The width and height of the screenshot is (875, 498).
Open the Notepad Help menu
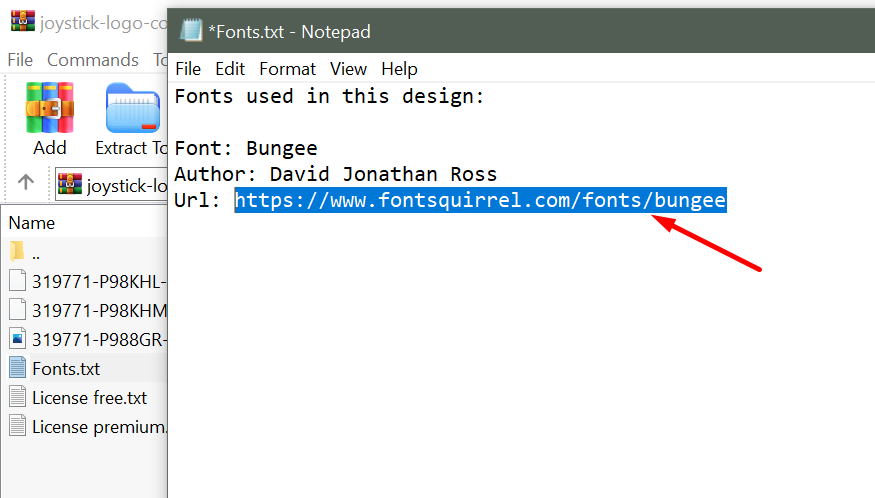click(400, 69)
